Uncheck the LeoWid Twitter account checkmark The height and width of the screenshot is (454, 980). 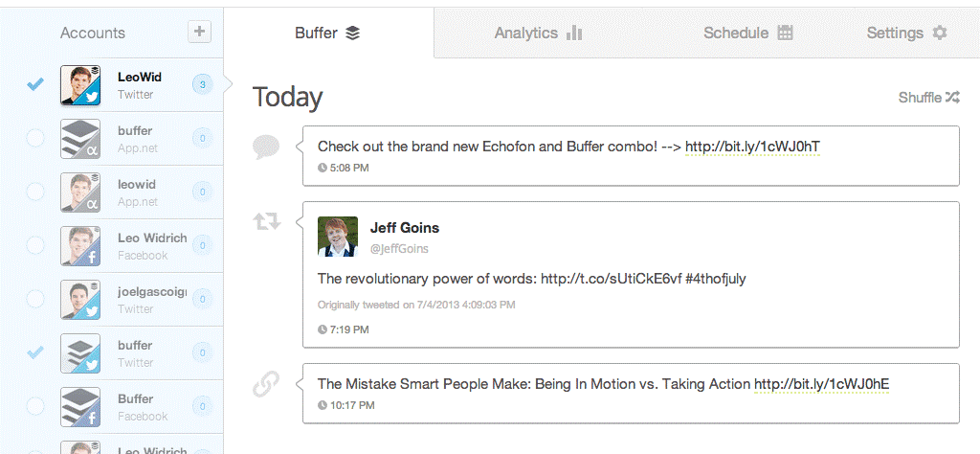[35, 85]
